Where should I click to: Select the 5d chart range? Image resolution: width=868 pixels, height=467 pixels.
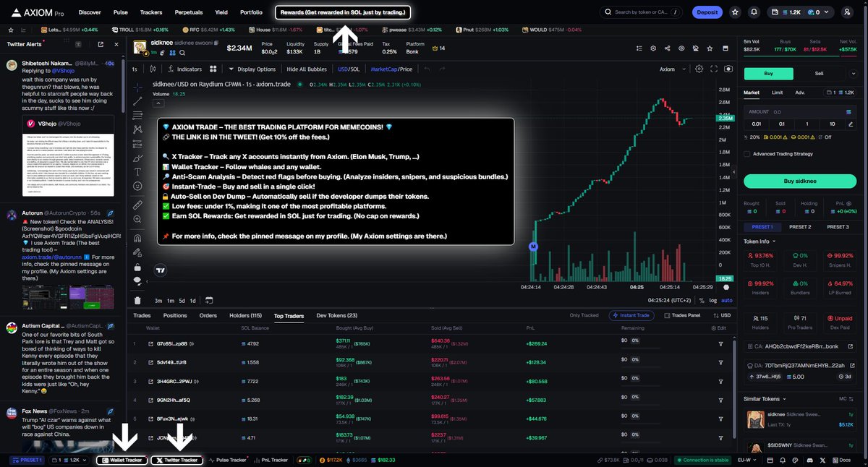pos(182,300)
